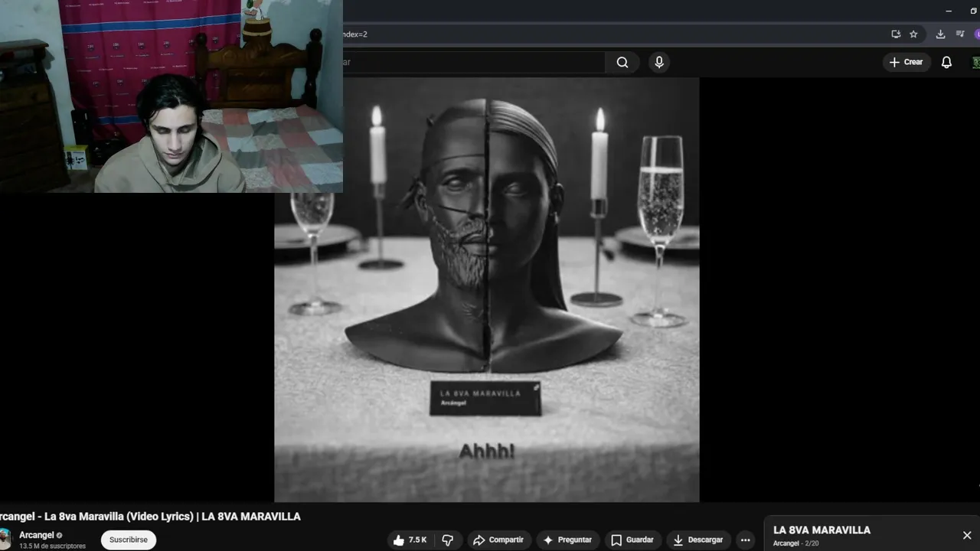Click the Compartir share button

pyautogui.click(x=498, y=540)
